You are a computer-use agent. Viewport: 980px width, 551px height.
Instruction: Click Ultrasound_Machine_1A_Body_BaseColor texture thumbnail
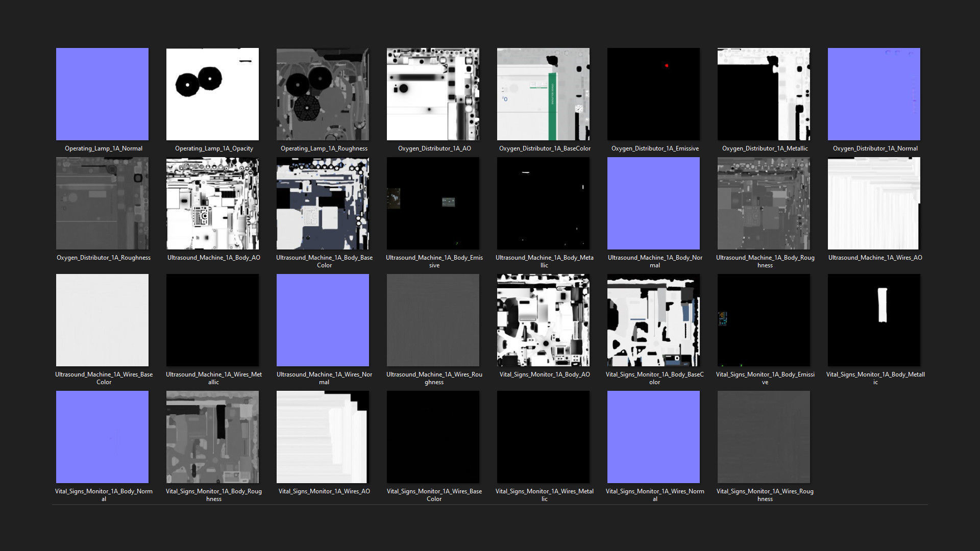click(323, 203)
